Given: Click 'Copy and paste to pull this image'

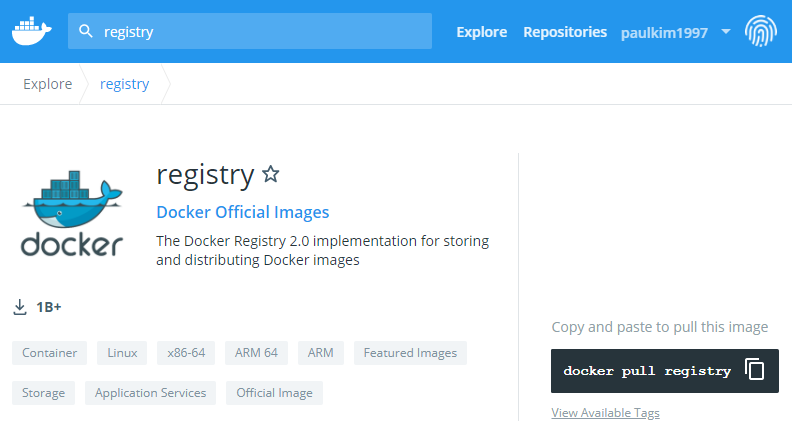Looking at the screenshot, I should point(660,327).
